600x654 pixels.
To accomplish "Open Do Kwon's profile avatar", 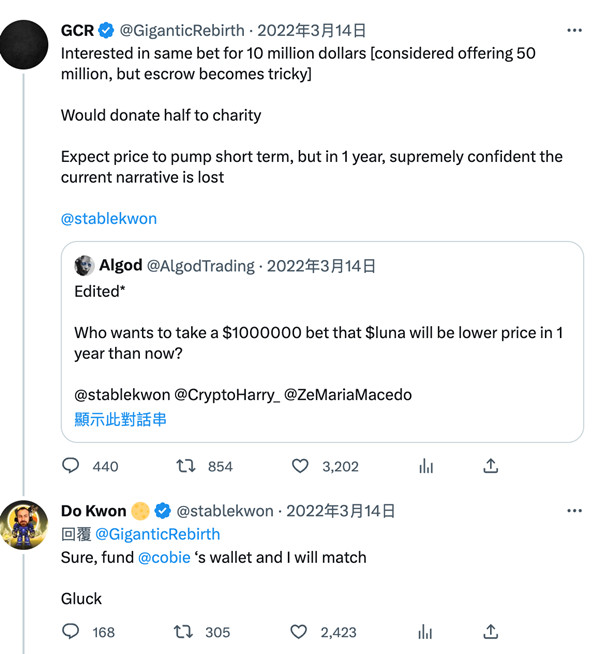I will 25,525.
